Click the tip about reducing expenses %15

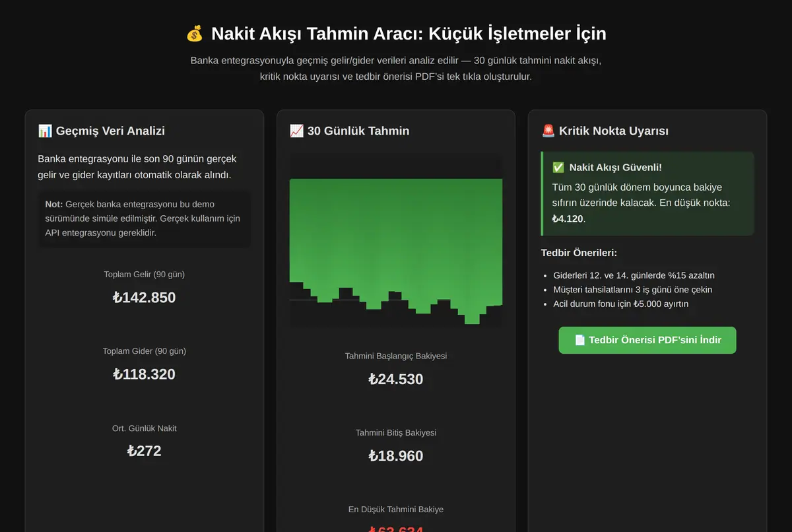coord(634,275)
